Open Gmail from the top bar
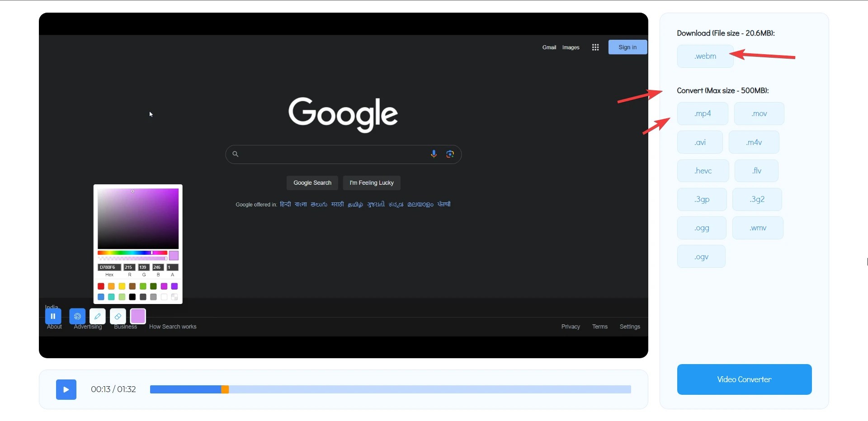Viewport: 868px width, 421px height. click(549, 47)
